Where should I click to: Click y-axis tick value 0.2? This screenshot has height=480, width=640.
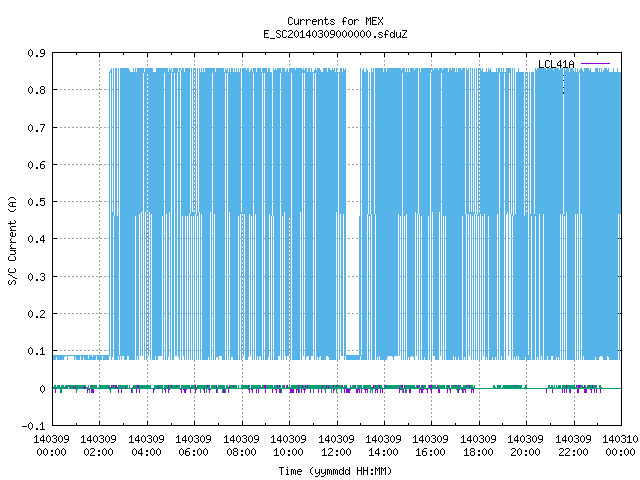tap(36, 314)
